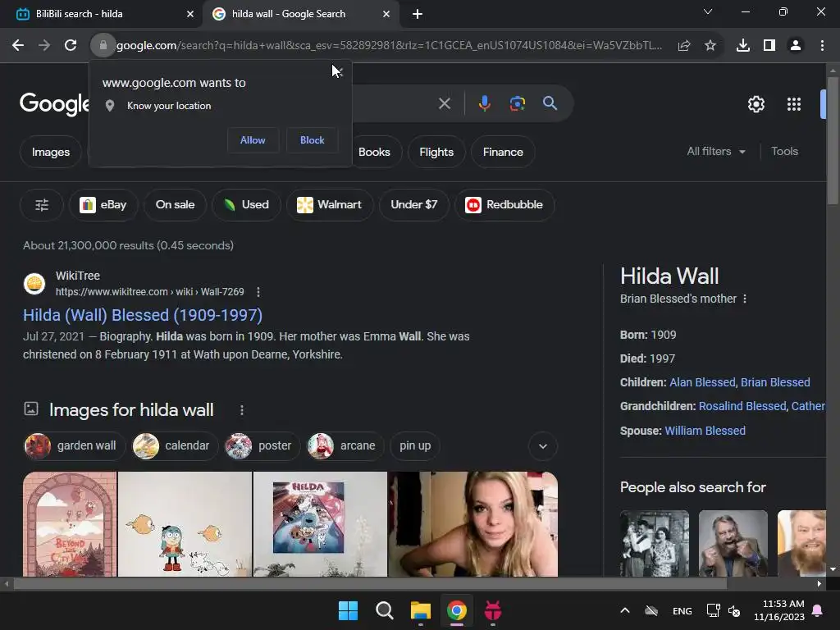The height and width of the screenshot is (630, 840).
Task: Open WikiTree result more options dots
Action: [x=258, y=292]
